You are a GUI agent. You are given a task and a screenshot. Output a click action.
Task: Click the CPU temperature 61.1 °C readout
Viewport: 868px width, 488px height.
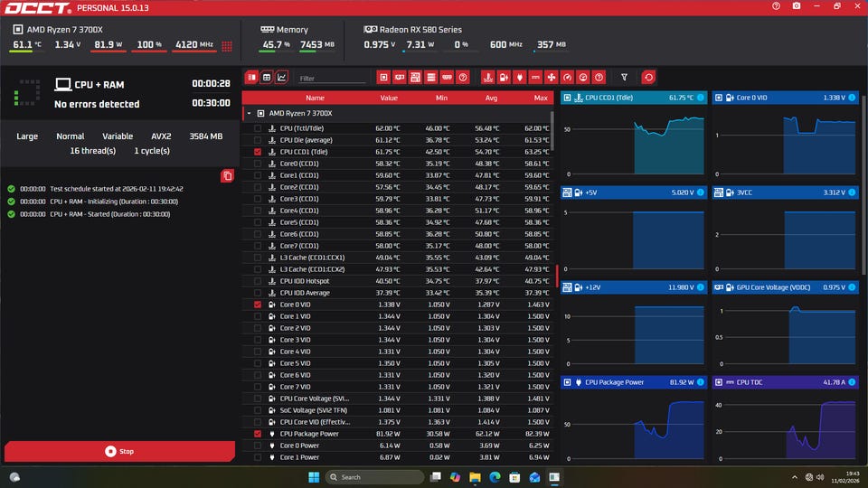point(26,44)
